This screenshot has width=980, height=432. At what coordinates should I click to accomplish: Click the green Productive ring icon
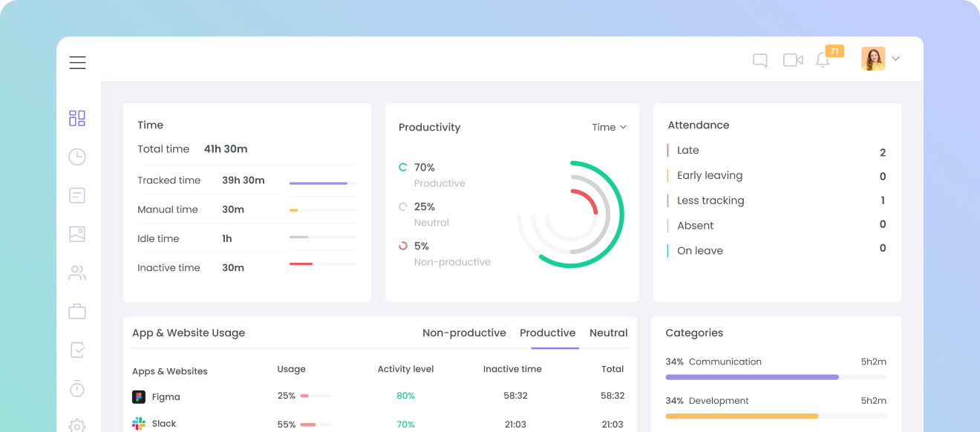(x=403, y=168)
